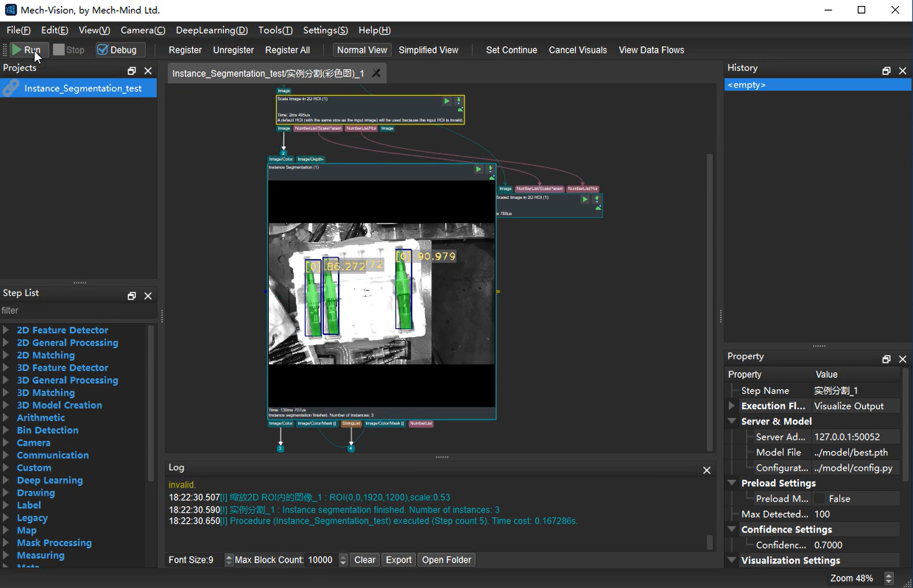Close the Step List panel
This screenshot has width=913, height=588.
coord(148,296)
